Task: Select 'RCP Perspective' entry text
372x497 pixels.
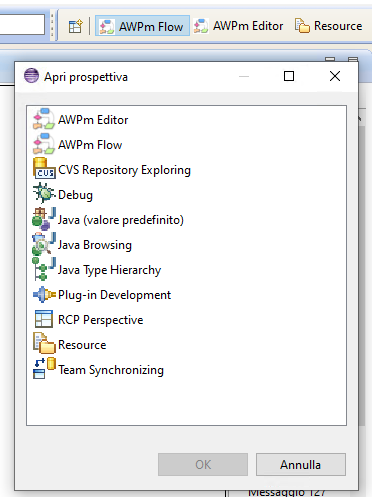Action: [101, 320]
